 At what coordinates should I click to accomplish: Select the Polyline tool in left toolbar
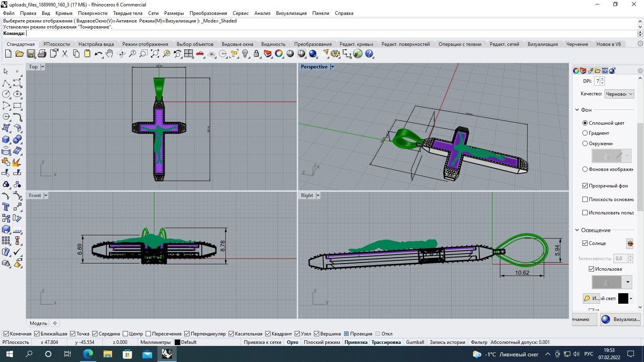(x=6, y=83)
